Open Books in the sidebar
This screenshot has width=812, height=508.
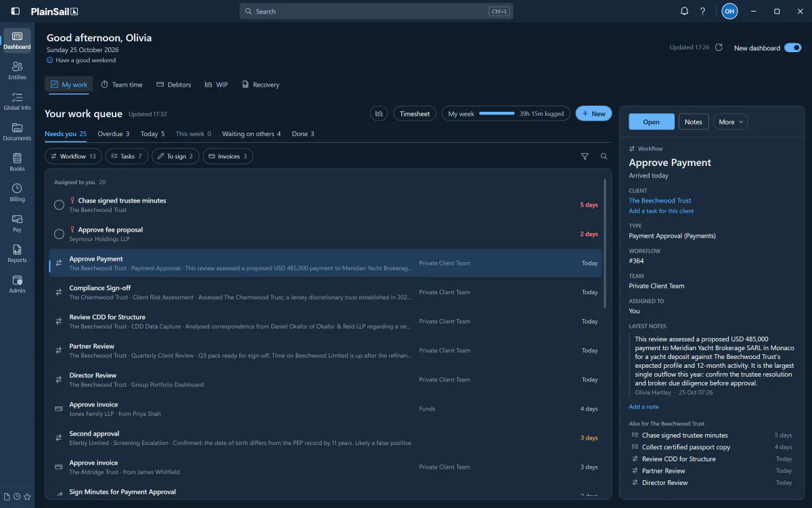click(x=18, y=163)
